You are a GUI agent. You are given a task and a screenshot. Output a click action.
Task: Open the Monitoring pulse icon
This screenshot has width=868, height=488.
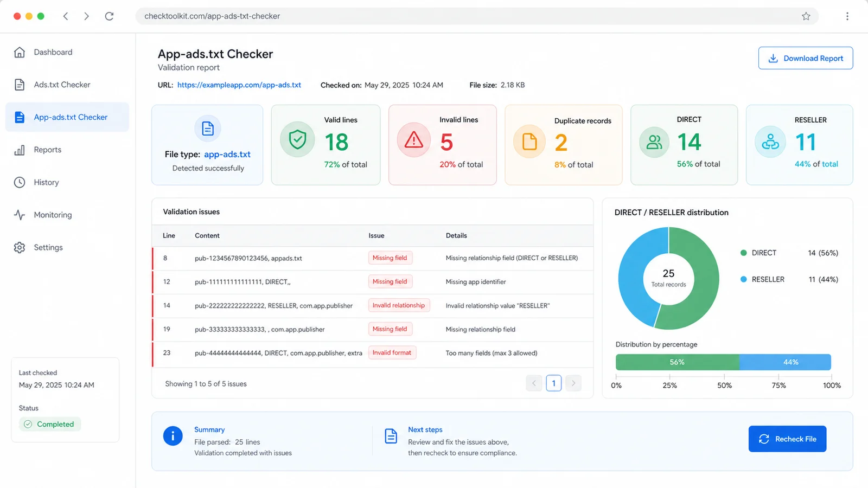click(x=20, y=215)
